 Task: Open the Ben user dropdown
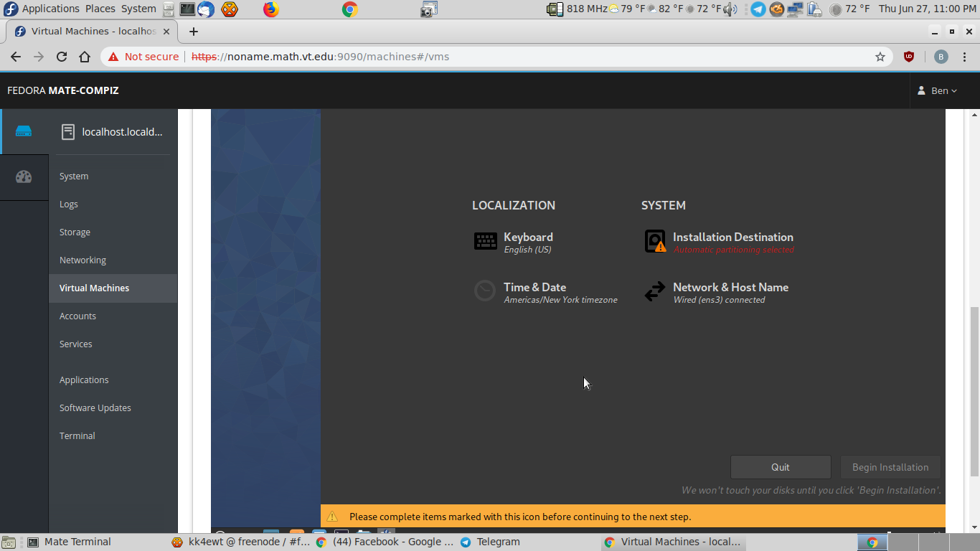tap(938, 91)
